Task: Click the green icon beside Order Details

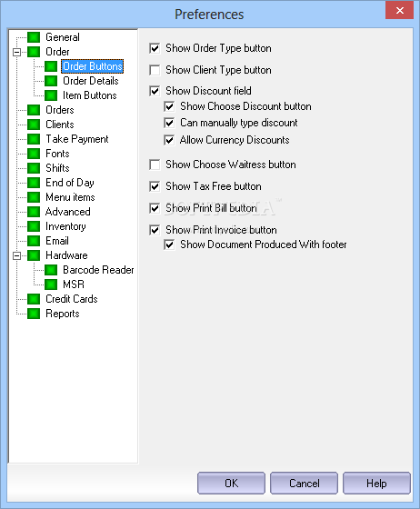Action: point(51,81)
